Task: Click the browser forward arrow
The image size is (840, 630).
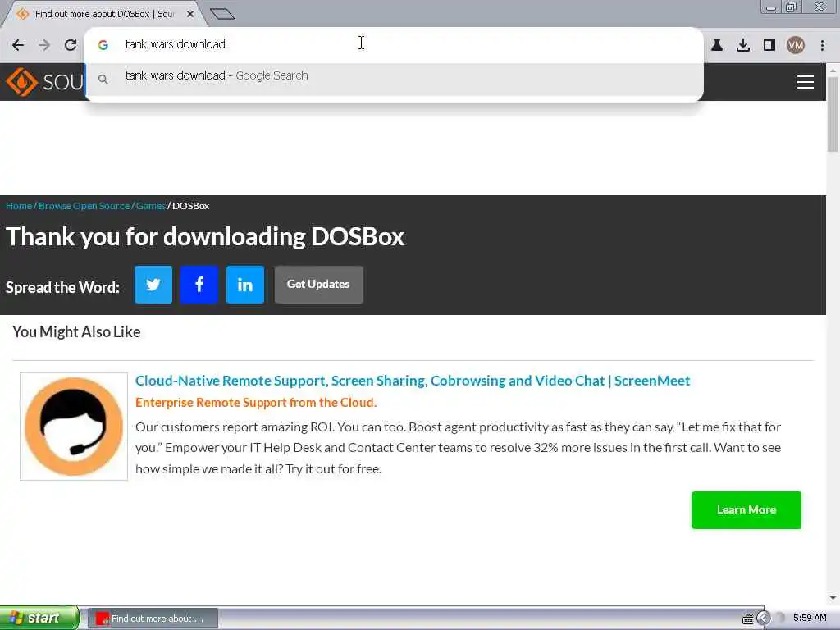Action: coord(44,45)
